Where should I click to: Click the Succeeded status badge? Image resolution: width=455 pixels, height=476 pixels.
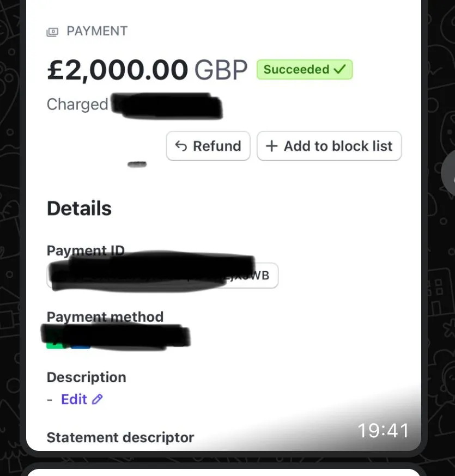[305, 70]
